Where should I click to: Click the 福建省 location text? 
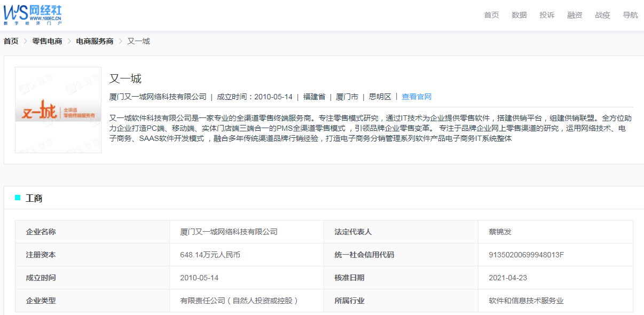point(314,97)
